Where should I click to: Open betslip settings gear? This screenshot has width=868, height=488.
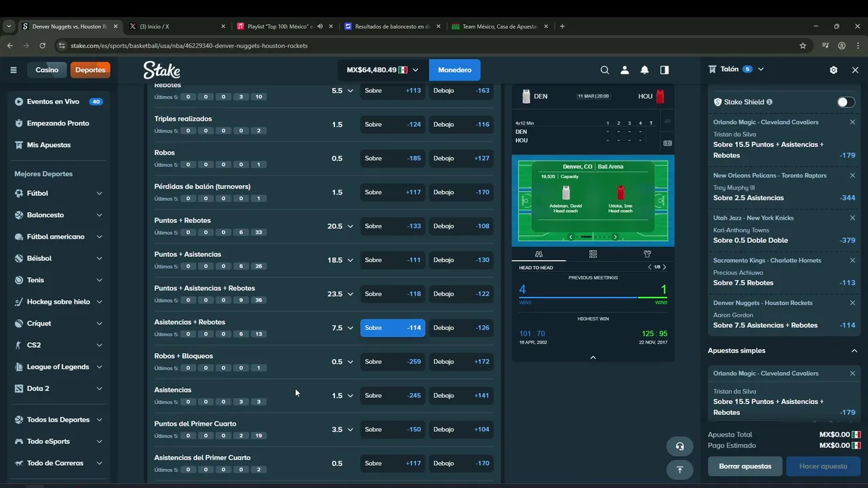833,70
